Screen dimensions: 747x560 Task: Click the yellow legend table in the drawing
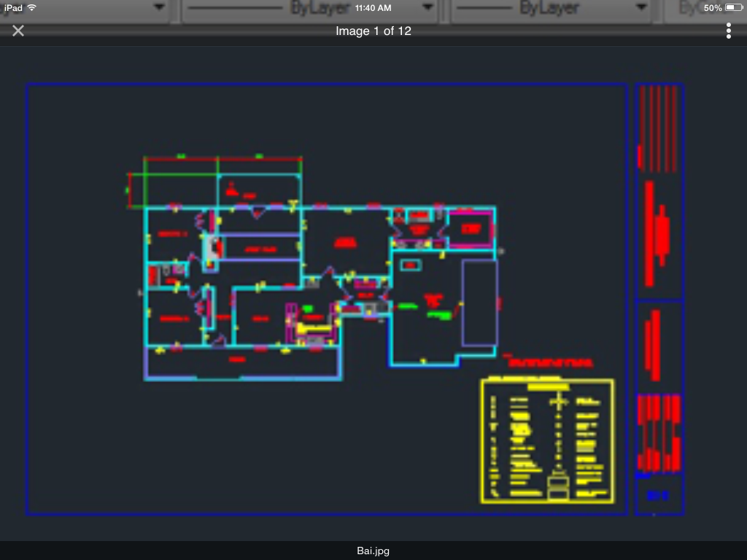(546, 441)
